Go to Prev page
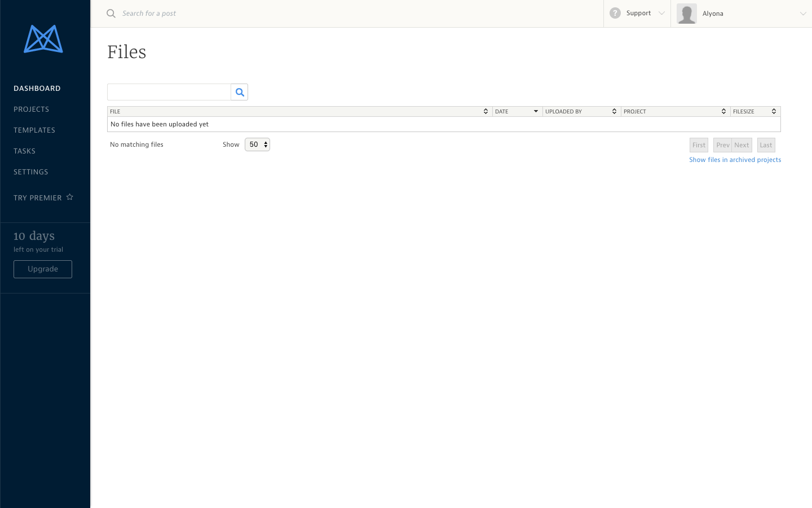This screenshot has height=508, width=812. [722, 145]
